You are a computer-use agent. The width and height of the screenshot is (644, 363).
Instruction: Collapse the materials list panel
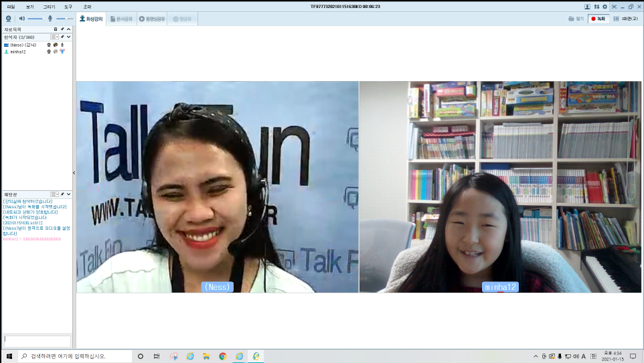68,29
